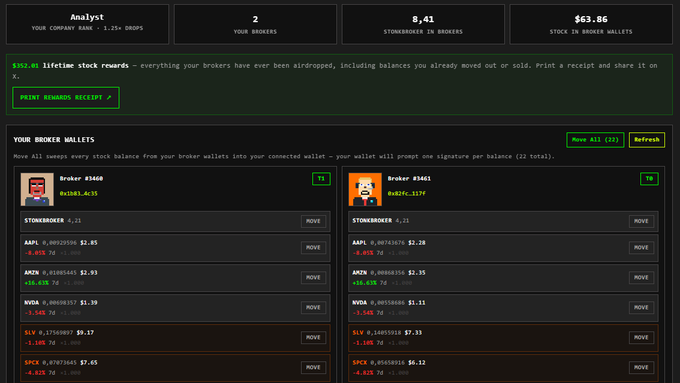Screen dimensions: 680x383
Task: Click NVDA ticker in Broker #3460
Action: (x=31, y=302)
